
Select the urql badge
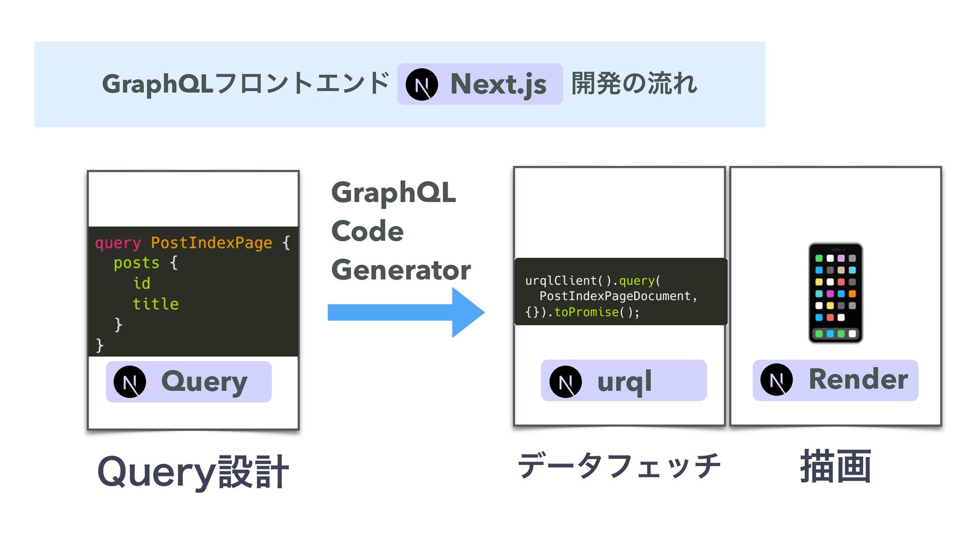tap(624, 381)
